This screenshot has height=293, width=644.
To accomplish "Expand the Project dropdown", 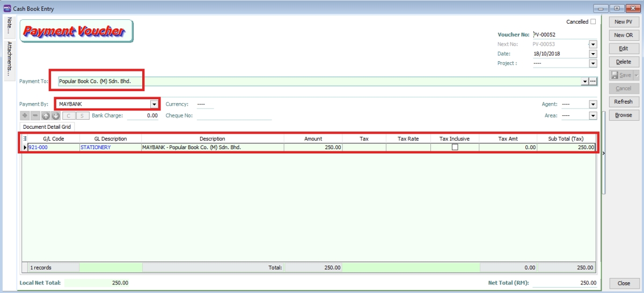I will click(x=593, y=63).
